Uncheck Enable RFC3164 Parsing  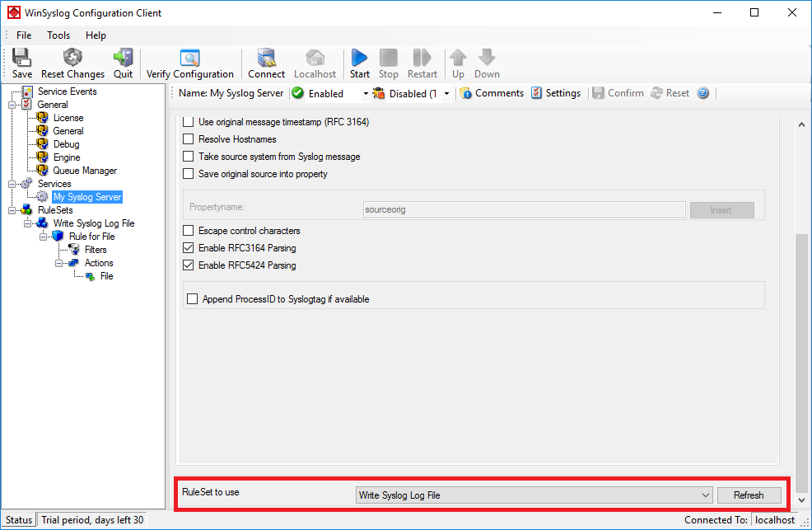[x=189, y=247]
